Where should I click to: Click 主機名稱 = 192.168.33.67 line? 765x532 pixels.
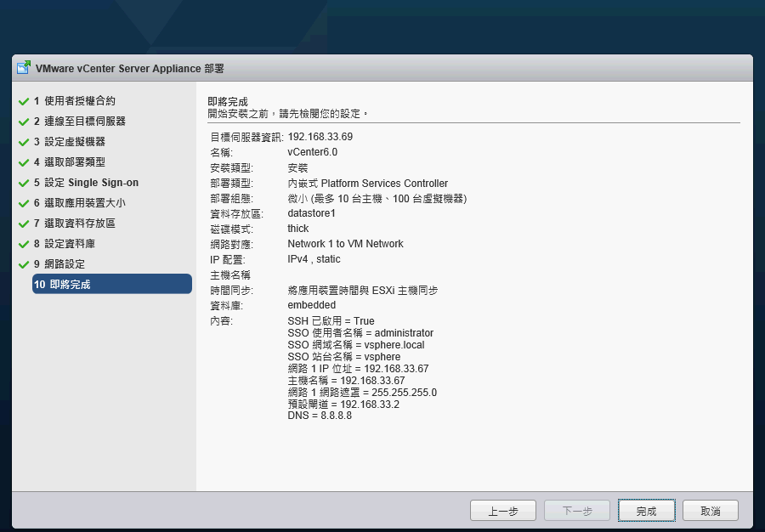(x=347, y=381)
